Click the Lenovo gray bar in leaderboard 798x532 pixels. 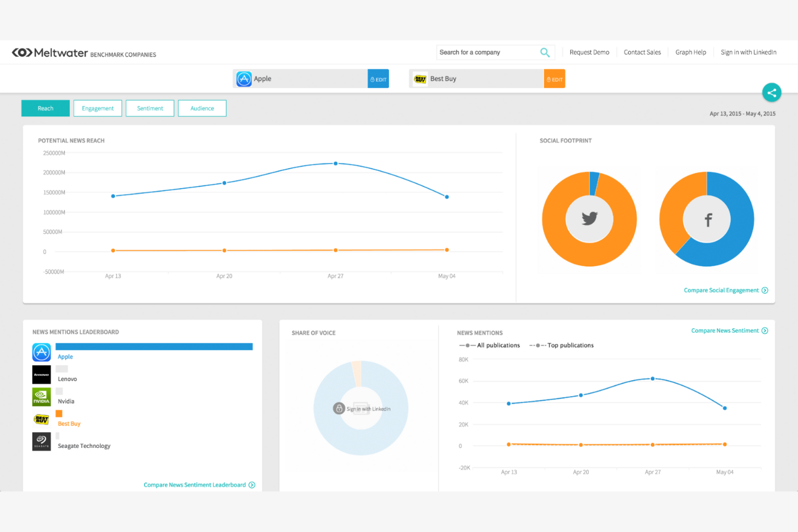coord(61,369)
